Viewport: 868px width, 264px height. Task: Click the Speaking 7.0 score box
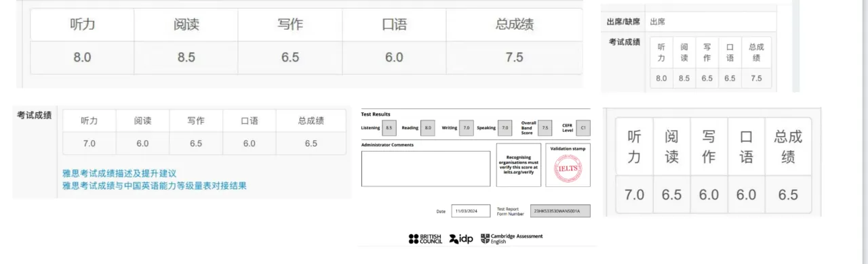[505, 127]
